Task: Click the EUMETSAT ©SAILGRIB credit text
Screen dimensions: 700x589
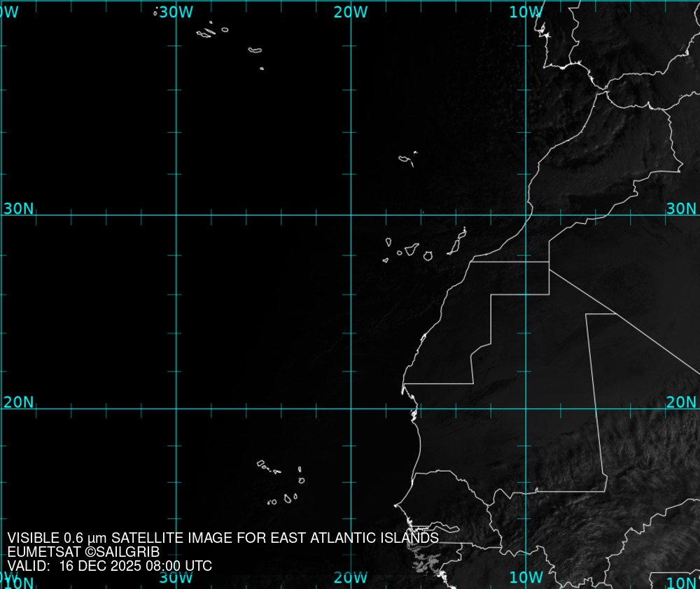Action: coord(83,552)
